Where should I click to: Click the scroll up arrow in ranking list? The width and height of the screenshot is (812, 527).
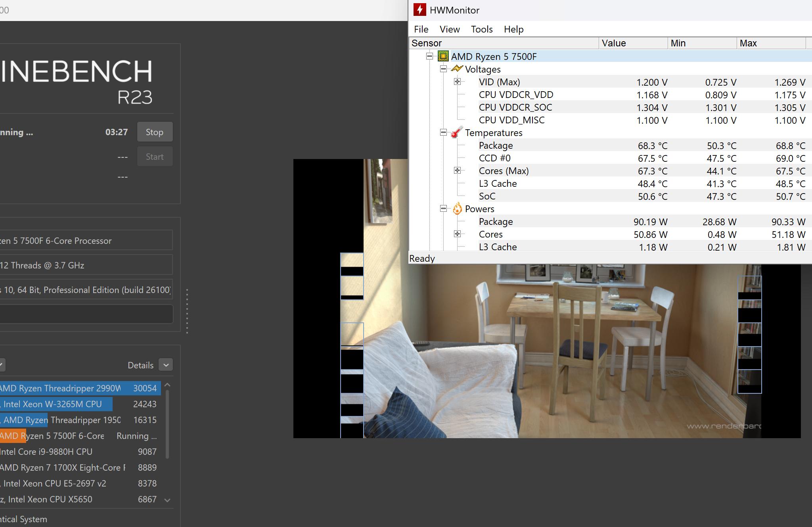pyautogui.click(x=167, y=385)
